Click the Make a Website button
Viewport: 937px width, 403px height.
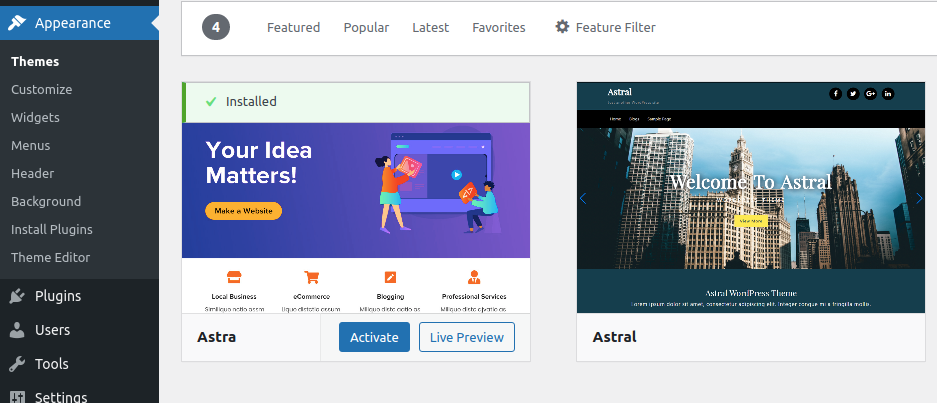tap(243, 211)
